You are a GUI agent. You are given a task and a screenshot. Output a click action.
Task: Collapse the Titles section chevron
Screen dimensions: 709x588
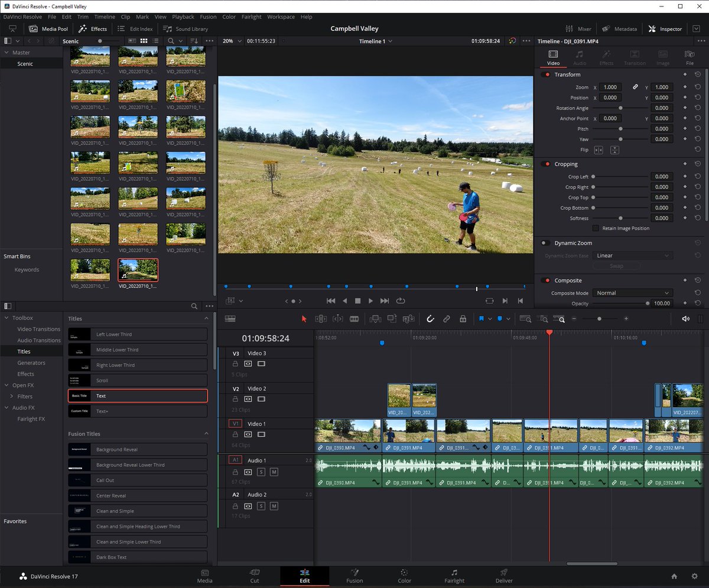pos(206,319)
